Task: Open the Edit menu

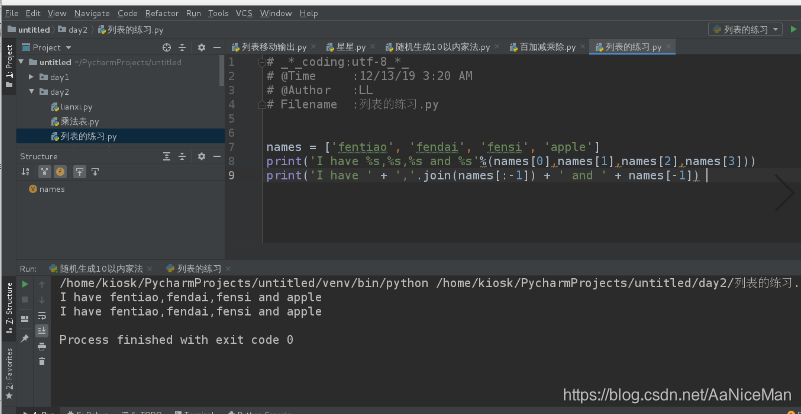Action: click(33, 13)
